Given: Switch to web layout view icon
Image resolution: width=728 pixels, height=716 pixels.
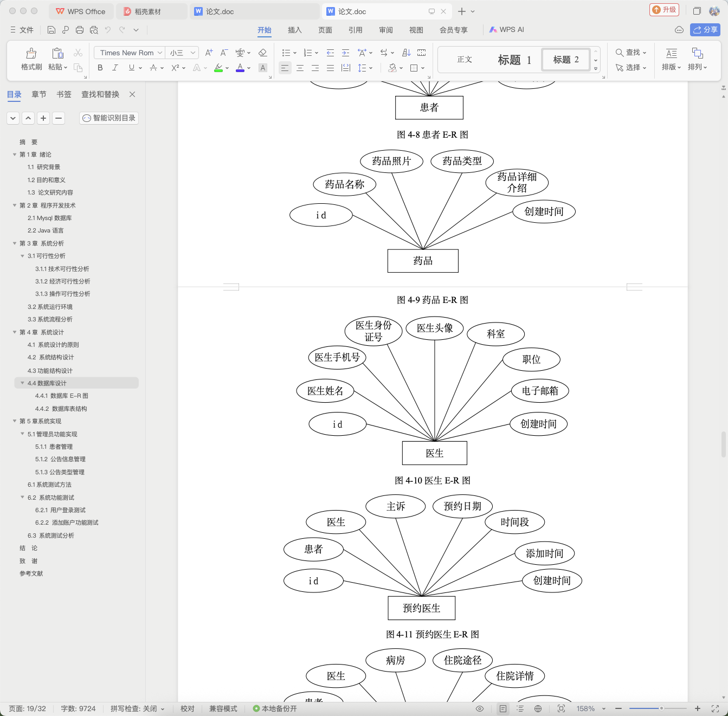Looking at the screenshot, I should (538, 708).
